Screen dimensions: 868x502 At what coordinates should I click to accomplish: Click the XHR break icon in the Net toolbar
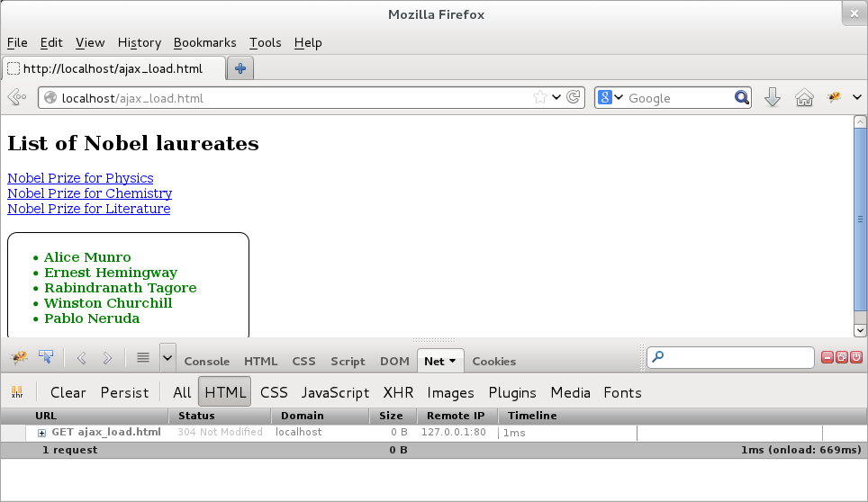click(17, 392)
